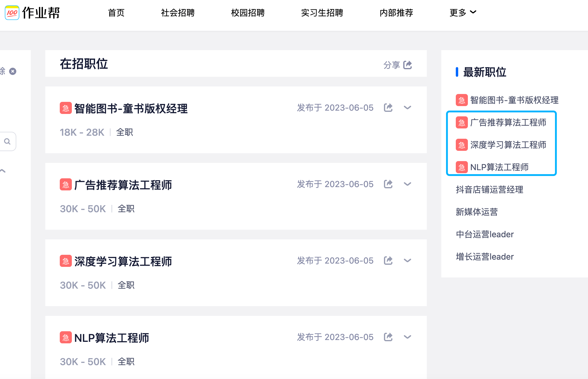Click the 分享 share icon in 在招职位 header

click(x=408, y=65)
